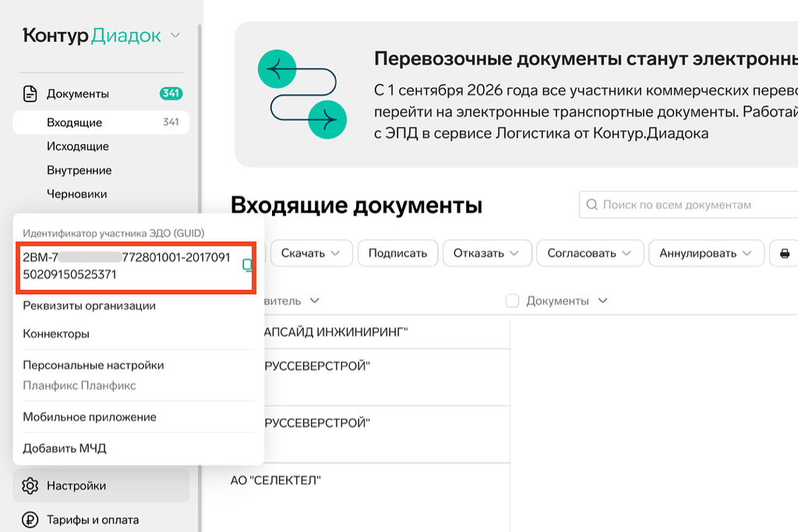The height and width of the screenshot is (532, 798).
Task: Open Исходящие folder in sidebar
Action: click(x=78, y=146)
